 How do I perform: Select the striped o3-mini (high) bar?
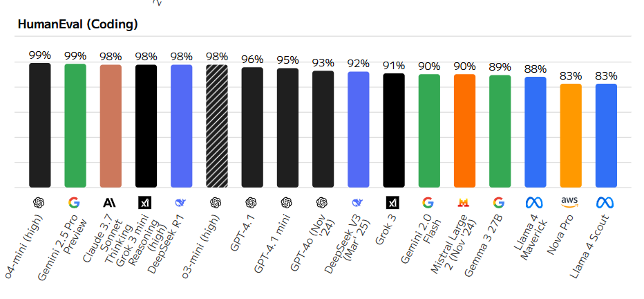[x=216, y=126]
